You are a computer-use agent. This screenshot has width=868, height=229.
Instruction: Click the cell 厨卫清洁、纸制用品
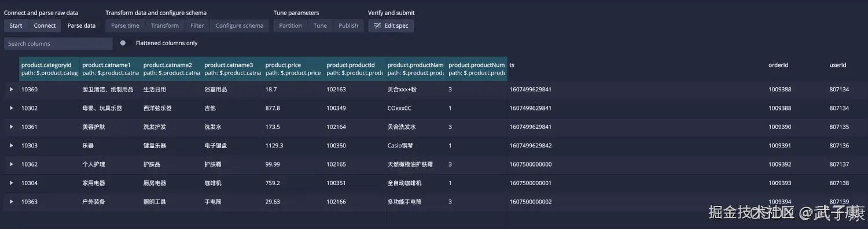pos(108,90)
